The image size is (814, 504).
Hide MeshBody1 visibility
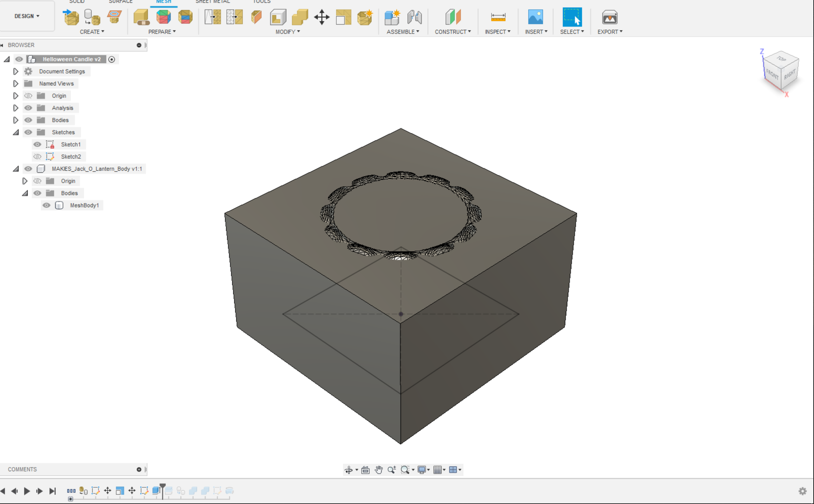pos(47,205)
